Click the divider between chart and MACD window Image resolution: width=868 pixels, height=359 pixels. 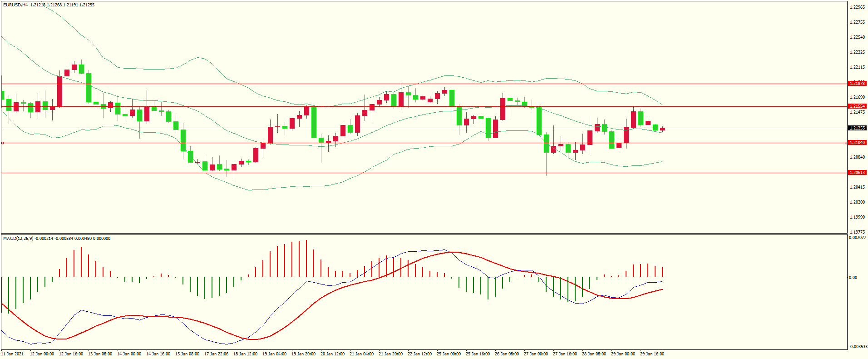(x=409, y=234)
